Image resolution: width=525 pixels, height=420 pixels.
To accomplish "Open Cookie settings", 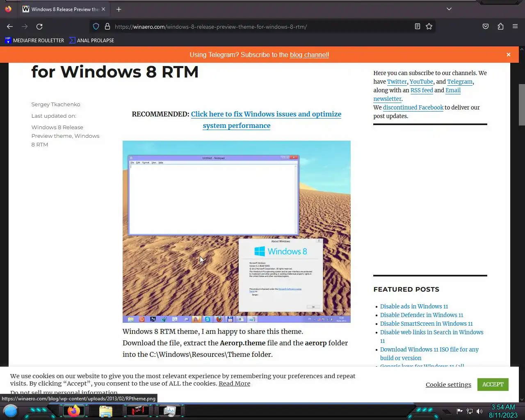I will pos(448,384).
